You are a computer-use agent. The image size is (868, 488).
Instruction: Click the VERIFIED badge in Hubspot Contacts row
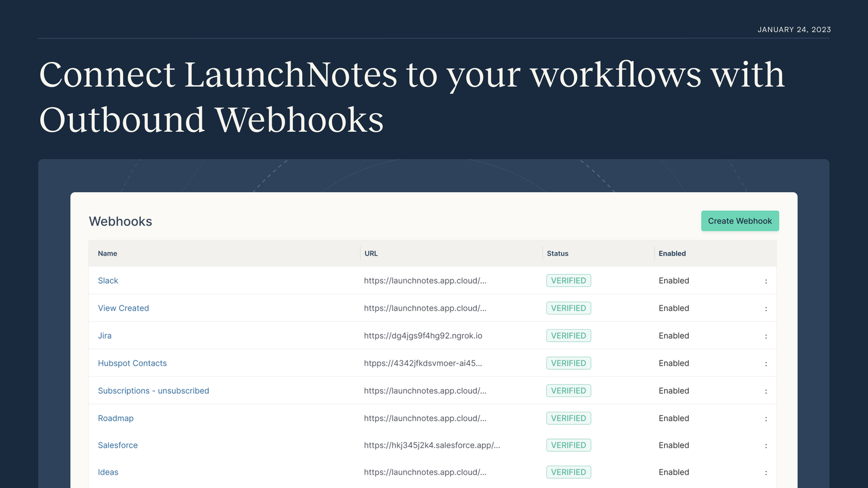pyautogui.click(x=568, y=363)
